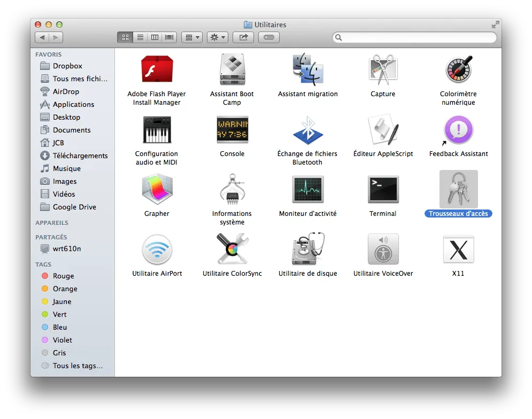This screenshot has height=419, width=532.
Task: Open the arrange items dropdown
Action: click(x=191, y=37)
